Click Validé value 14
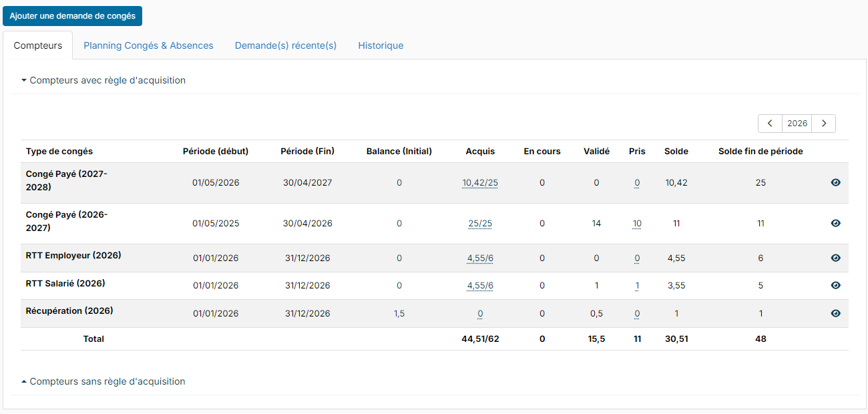 coord(596,224)
